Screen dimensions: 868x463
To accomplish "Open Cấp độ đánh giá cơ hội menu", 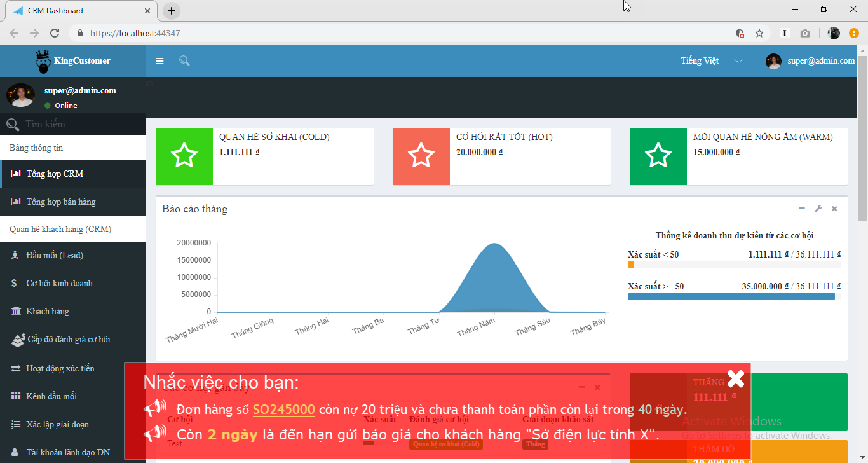I will point(73,339).
